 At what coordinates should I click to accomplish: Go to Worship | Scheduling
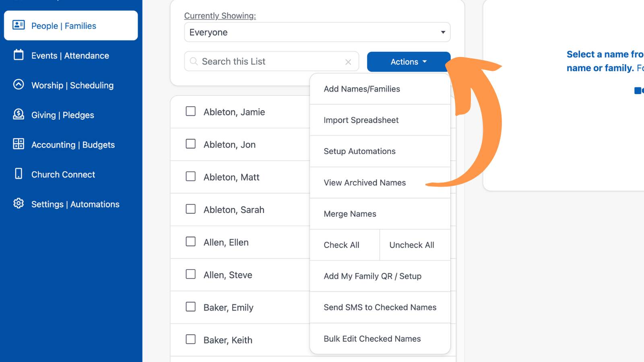coord(71,85)
